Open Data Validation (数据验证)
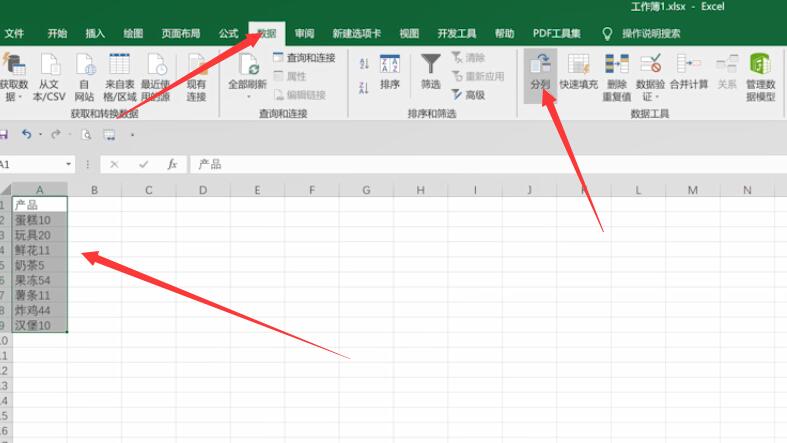 [x=650, y=76]
